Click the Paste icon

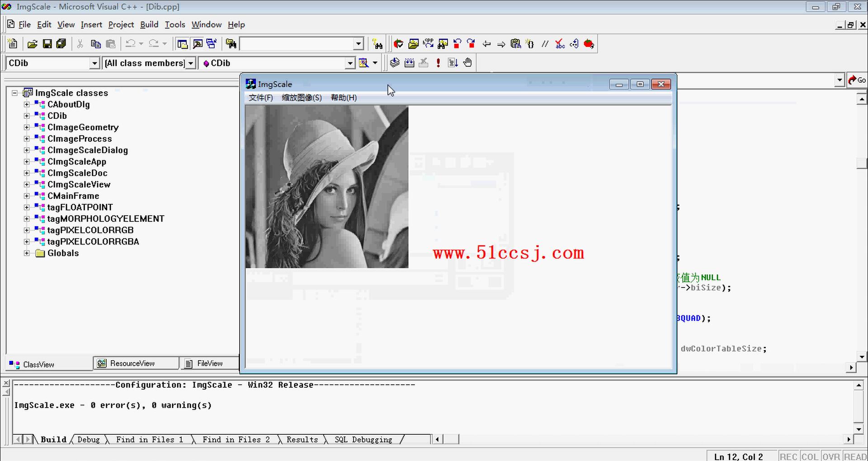click(x=110, y=44)
